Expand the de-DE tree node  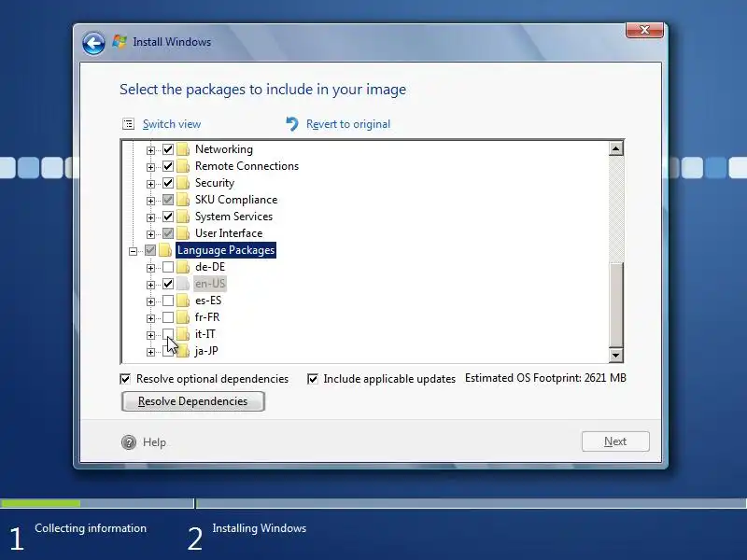[x=150, y=268]
